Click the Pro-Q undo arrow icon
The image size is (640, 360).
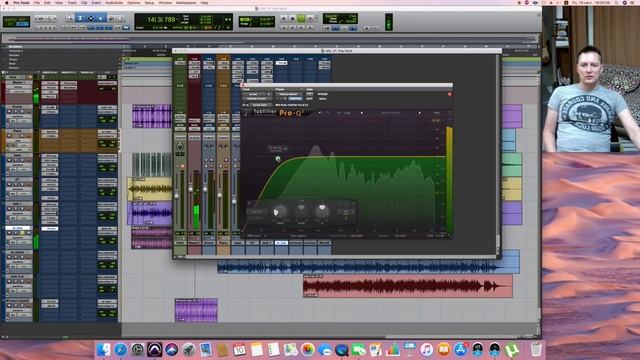[319, 113]
